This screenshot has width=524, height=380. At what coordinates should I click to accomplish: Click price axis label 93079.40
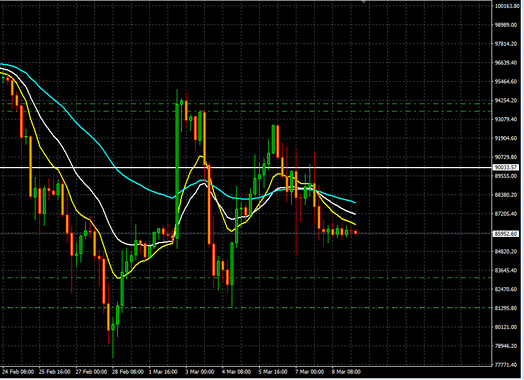506,119
